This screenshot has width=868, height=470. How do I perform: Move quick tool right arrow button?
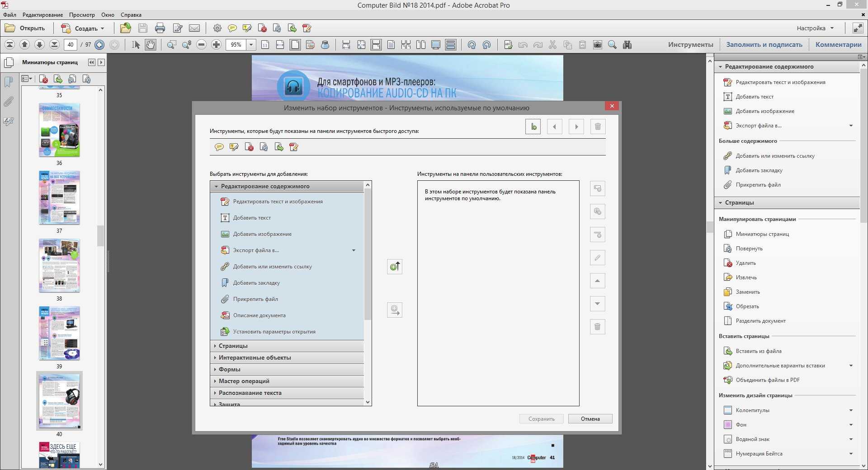click(x=576, y=127)
